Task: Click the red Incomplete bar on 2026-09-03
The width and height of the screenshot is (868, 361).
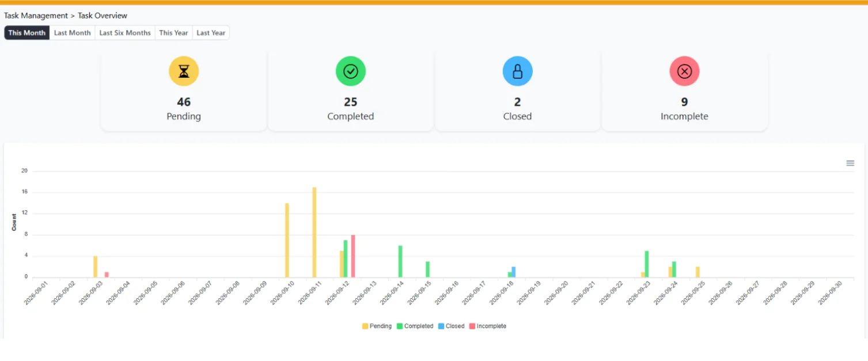Action: [107, 275]
